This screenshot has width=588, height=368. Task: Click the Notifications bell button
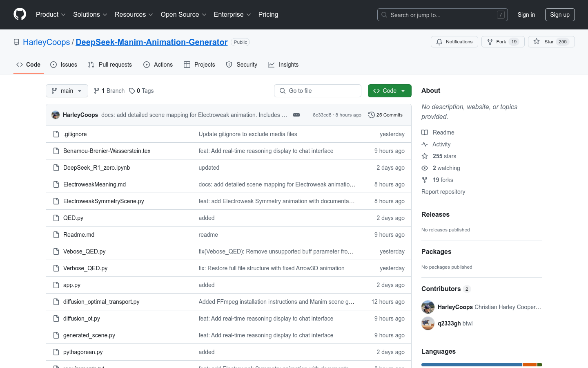[x=454, y=42]
